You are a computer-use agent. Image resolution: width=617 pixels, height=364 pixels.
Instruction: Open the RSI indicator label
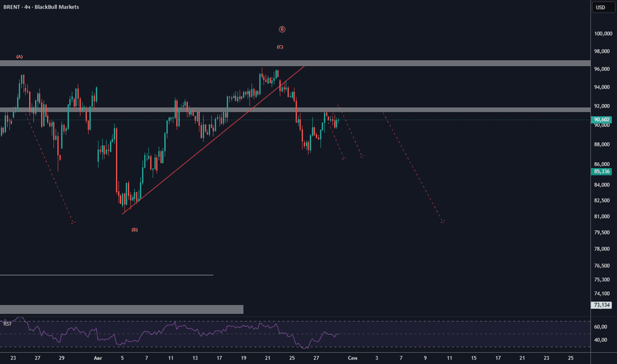[7, 324]
